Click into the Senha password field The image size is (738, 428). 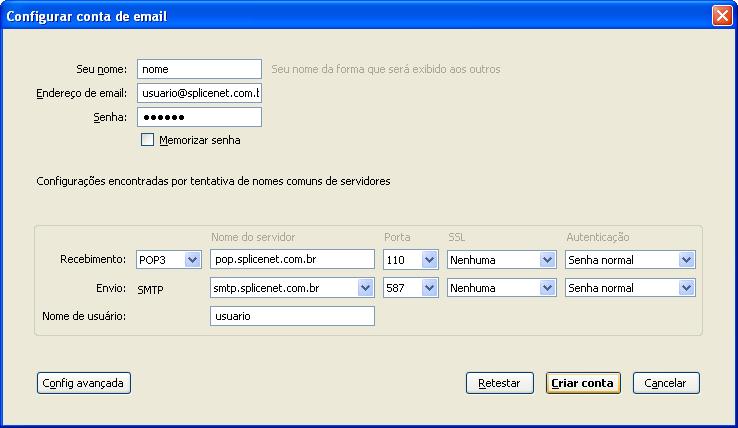200,117
